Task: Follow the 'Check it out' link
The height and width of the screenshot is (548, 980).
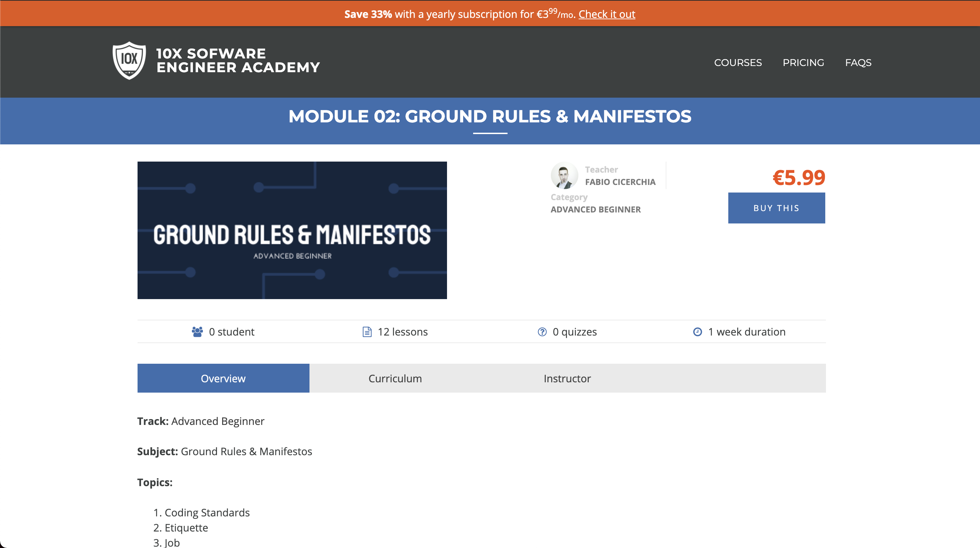Action: [607, 14]
